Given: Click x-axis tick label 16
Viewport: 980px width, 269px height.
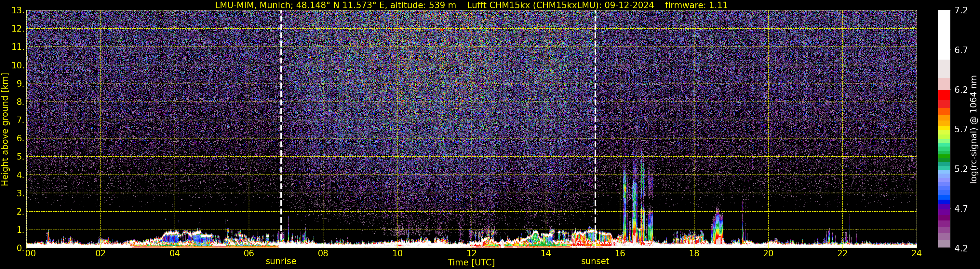Looking at the screenshot, I should [620, 253].
